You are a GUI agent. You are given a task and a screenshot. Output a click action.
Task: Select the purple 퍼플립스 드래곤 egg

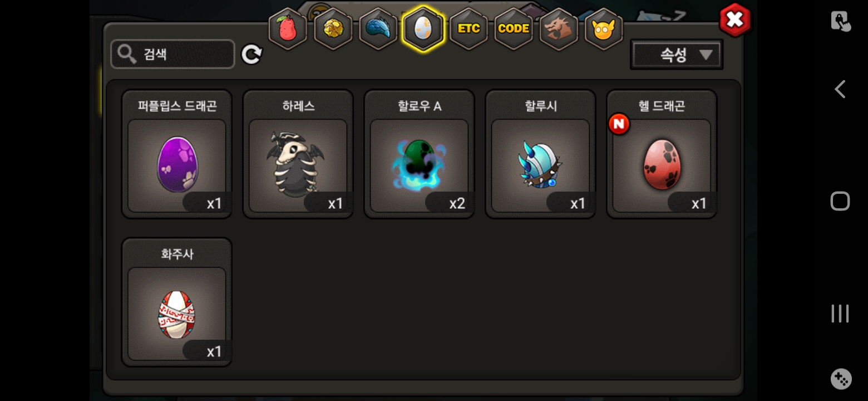point(177,154)
